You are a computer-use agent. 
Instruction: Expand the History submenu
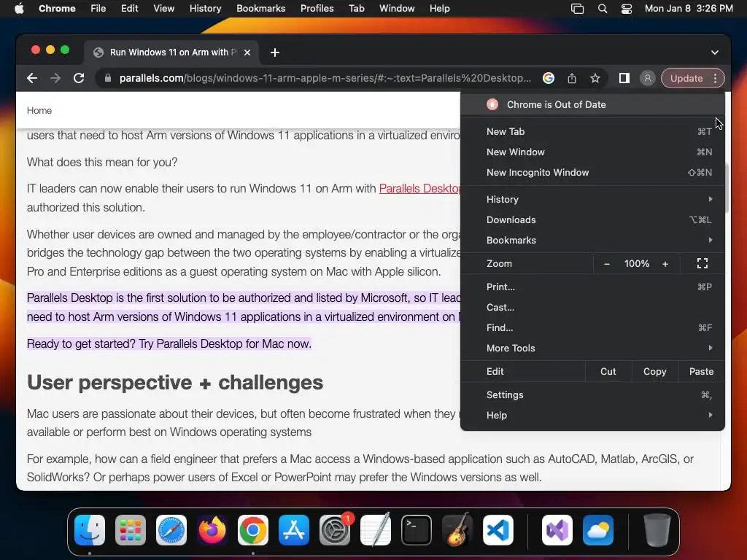coord(592,199)
